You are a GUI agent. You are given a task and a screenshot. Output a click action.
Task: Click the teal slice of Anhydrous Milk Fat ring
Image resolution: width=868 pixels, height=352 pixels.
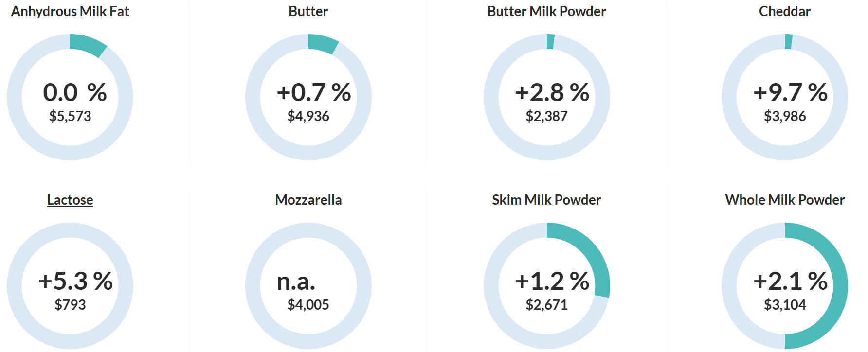pyautogui.click(x=88, y=45)
